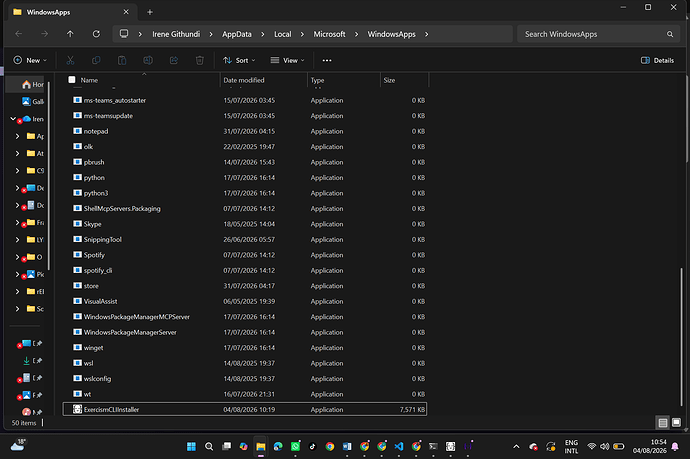Navigate to Irene Githundi in breadcrumb
This screenshot has height=459, width=690.
(176, 34)
